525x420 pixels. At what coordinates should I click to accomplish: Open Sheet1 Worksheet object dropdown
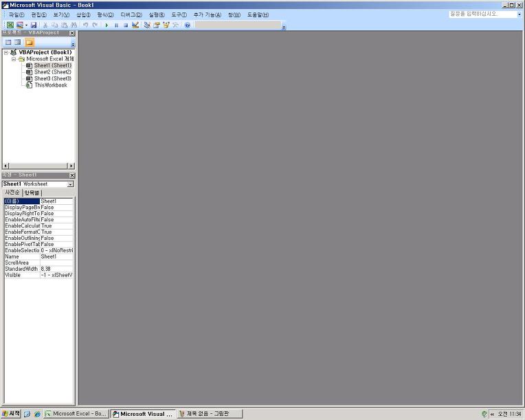click(x=70, y=184)
